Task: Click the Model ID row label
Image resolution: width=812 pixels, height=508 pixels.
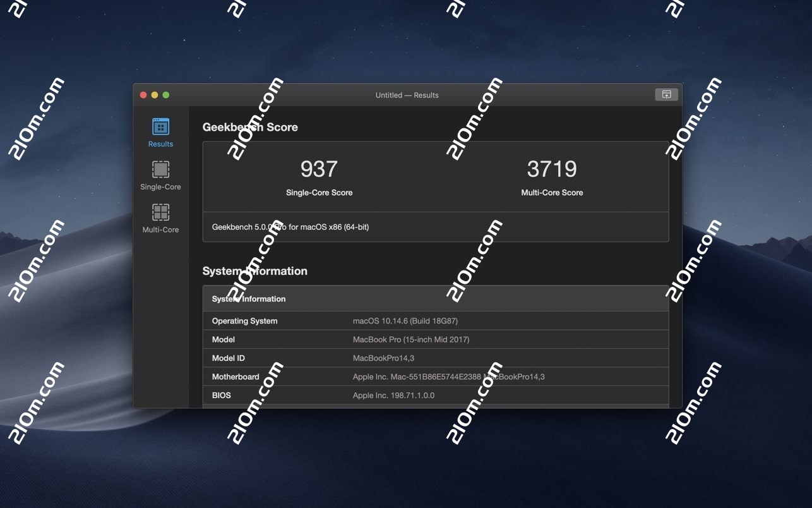Action: click(x=229, y=358)
